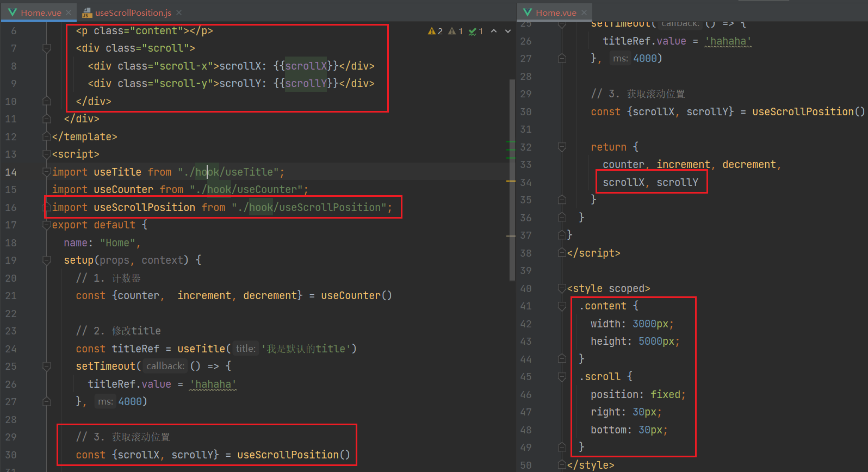Viewport: 868px width, 472px height.
Task: Click the JS file icon on useScrollPosition.js tab
Action: point(87,13)
